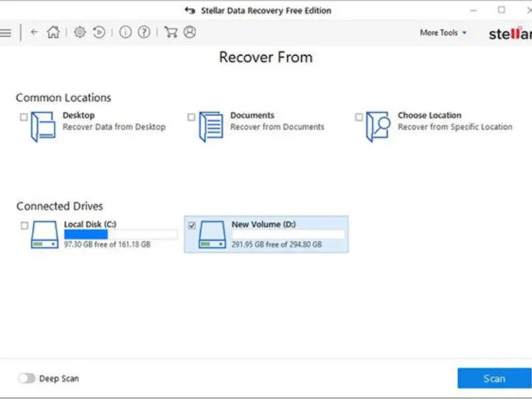The height and width of the screenshot is (399, 532).
Task: Check the Documents checkbox
Action: 192,118
